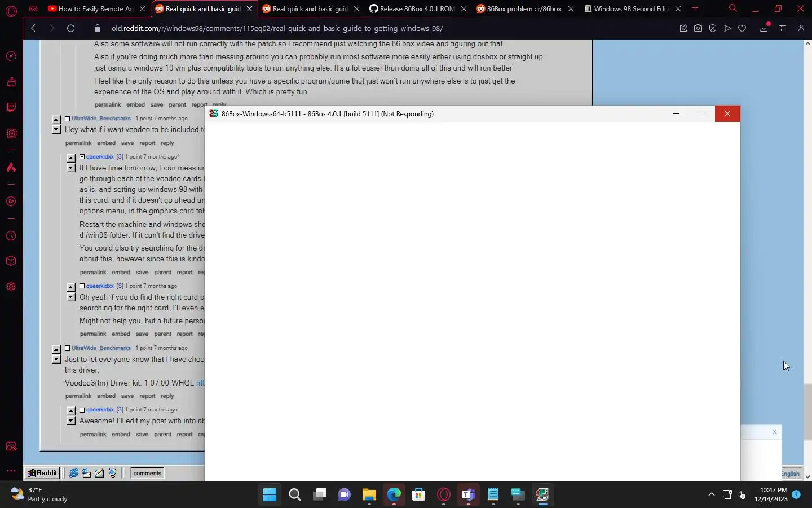812x508 pixels.
Task: Switch to 'Release 86Box 4.0.1 ROM' GitHub tab
Action: (418, 8)
